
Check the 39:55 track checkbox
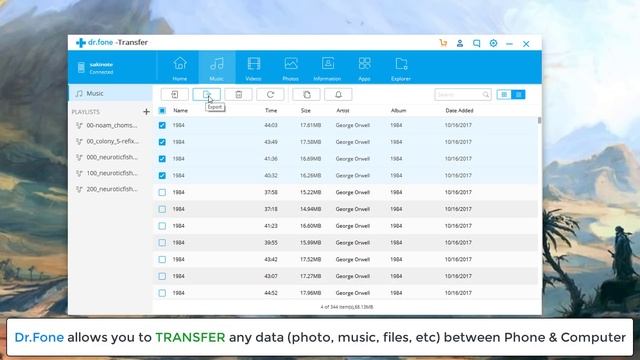point(162,242)
